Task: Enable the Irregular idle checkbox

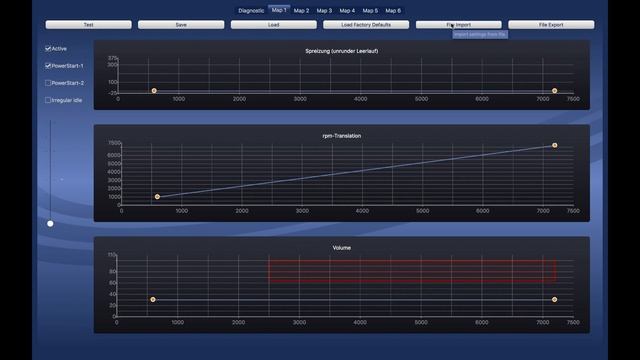Action: pyautogui.click(x=48, y=100)
